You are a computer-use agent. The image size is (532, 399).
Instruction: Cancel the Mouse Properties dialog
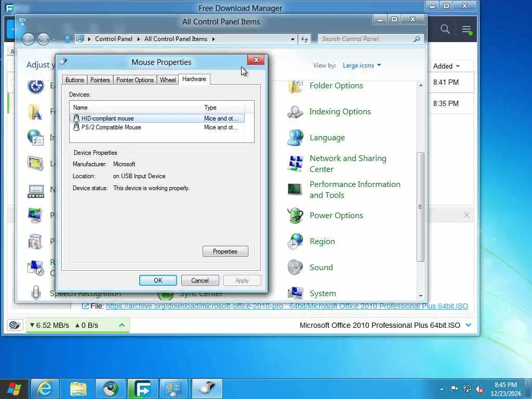point(200,281)
